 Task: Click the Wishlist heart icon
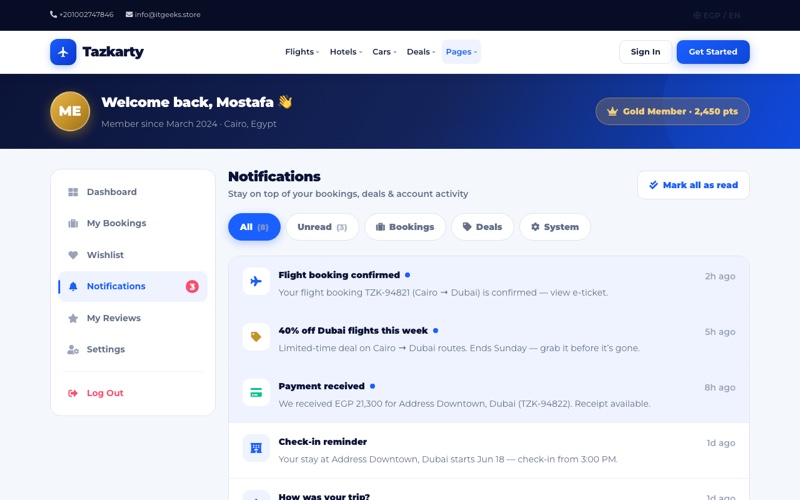pos(73,255)
